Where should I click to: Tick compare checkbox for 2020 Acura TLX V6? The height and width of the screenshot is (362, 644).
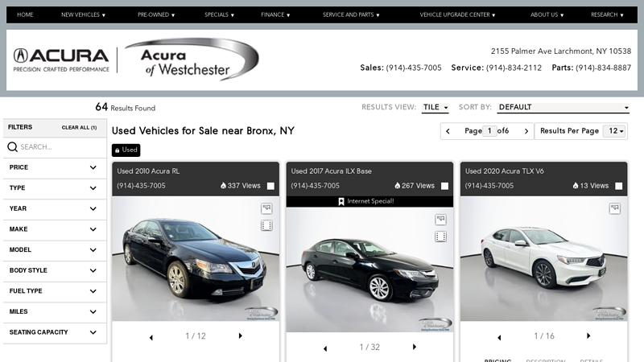coord(619,186)
